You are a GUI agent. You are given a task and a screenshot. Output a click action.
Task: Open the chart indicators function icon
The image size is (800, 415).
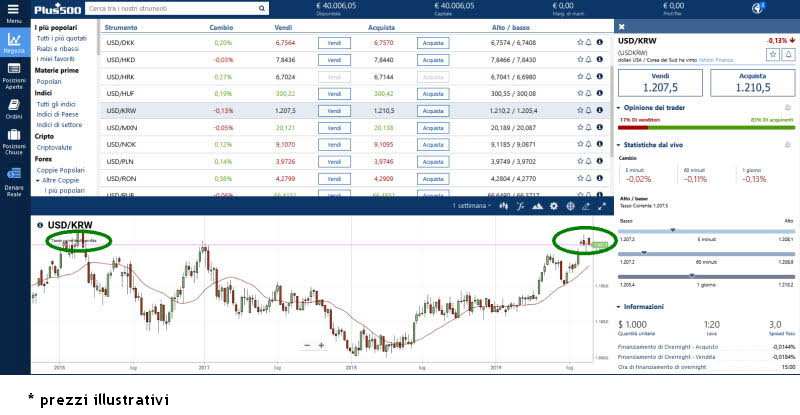[x=520, y=205]
